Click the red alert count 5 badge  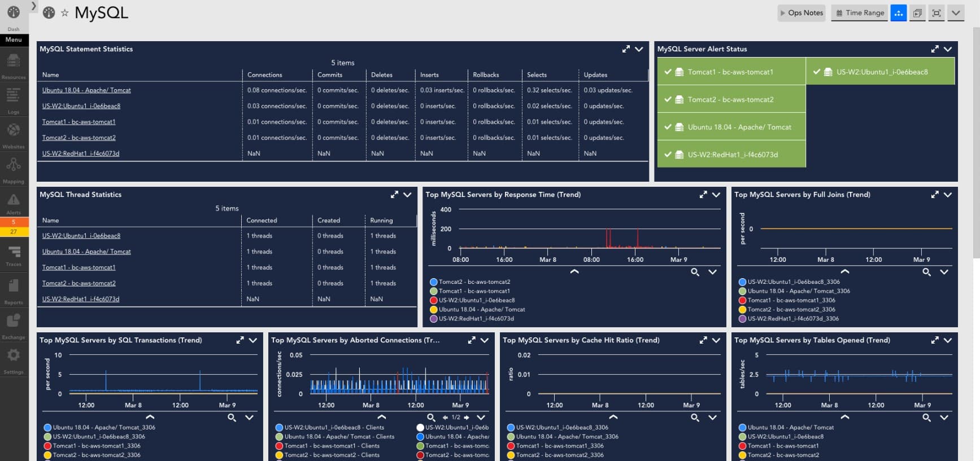pos(14,222)
